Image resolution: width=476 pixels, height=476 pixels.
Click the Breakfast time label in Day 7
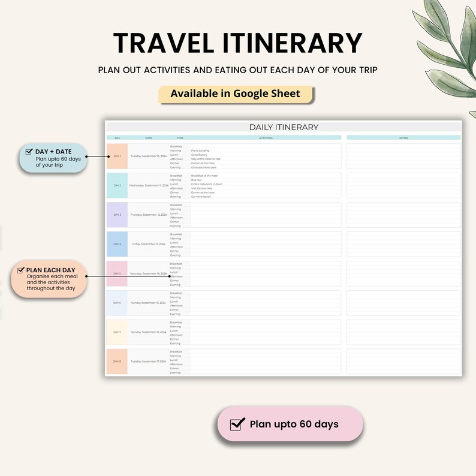[176, 323]
